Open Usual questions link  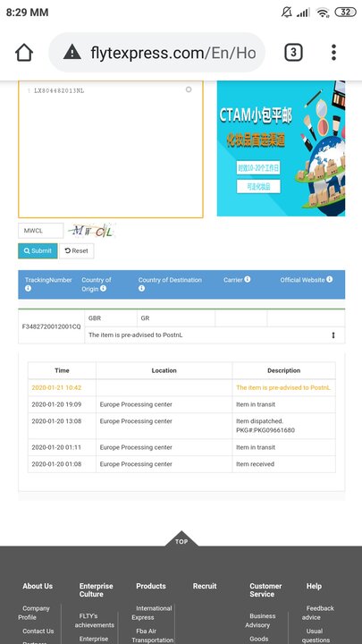[x=316, y=635]
